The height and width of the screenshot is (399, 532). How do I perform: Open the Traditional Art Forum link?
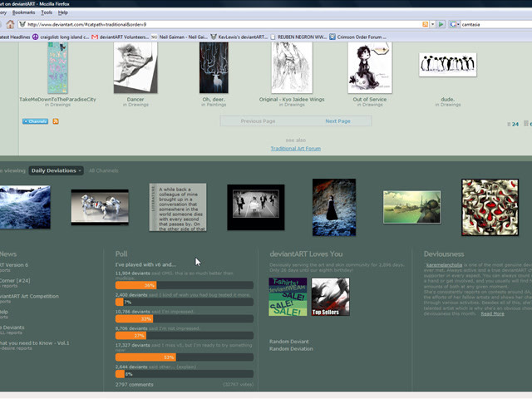point(296,149)
